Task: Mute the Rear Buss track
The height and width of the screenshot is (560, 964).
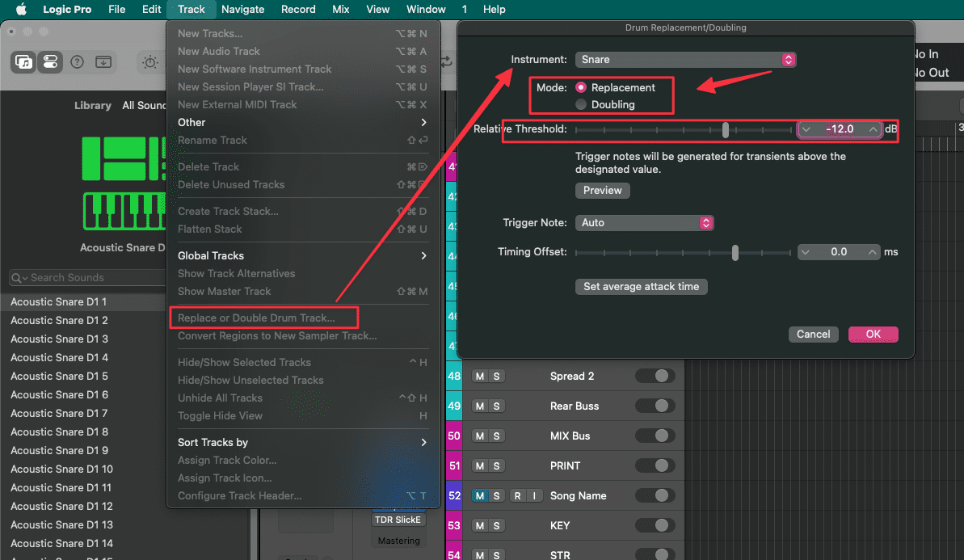Action: pyautogui.click(x=480, y=406)
